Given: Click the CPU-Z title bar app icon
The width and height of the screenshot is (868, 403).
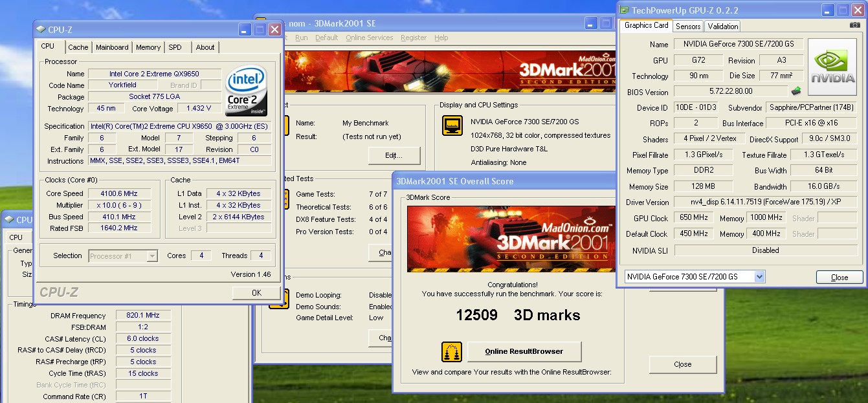Looking at the screenshot, I should [41, 29].
